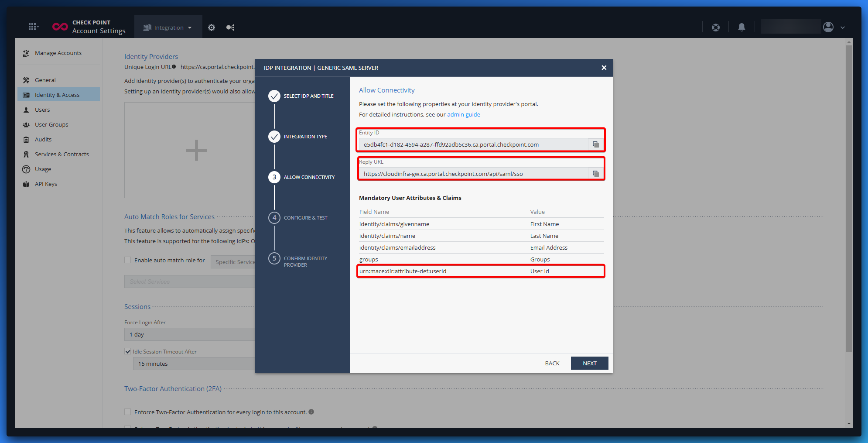Click 2FA info icon
This screenshot has width=868, height=443.
(311, 412)
